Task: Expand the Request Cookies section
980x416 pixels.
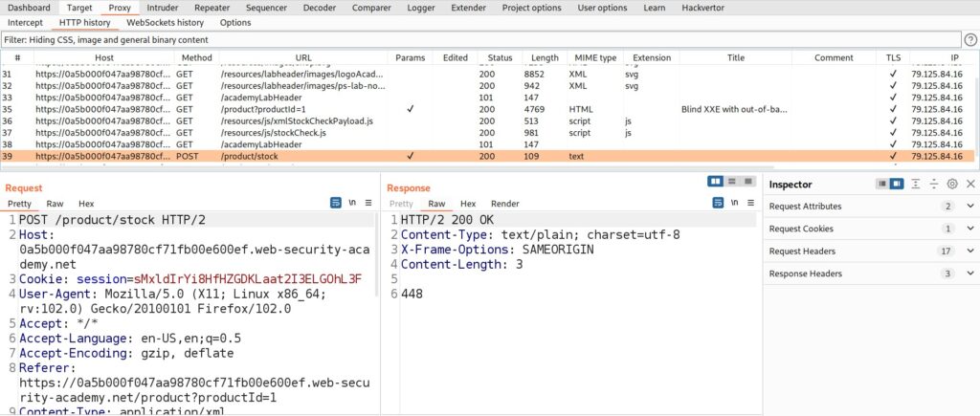Action: pyautogui.click(x=970, y=229)
